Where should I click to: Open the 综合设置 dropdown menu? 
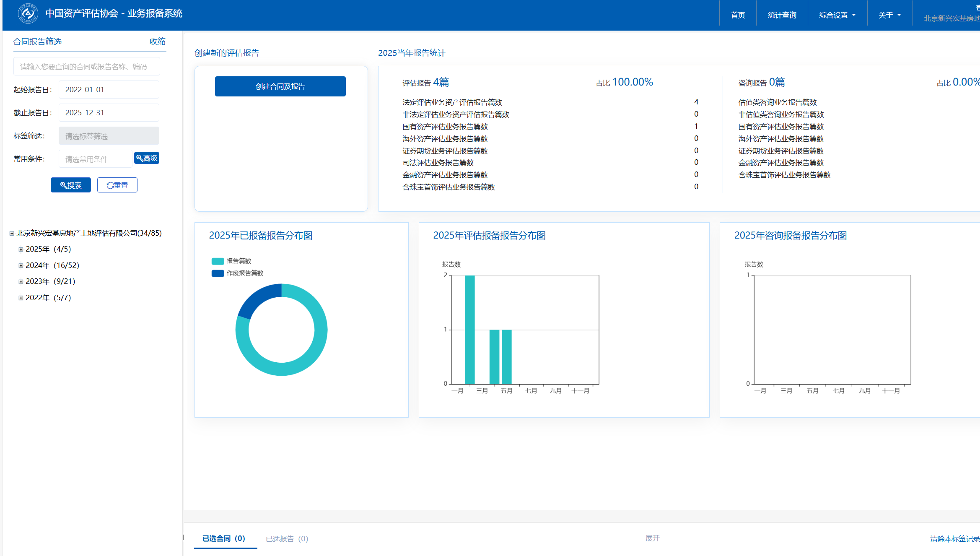tap(837, 15)
